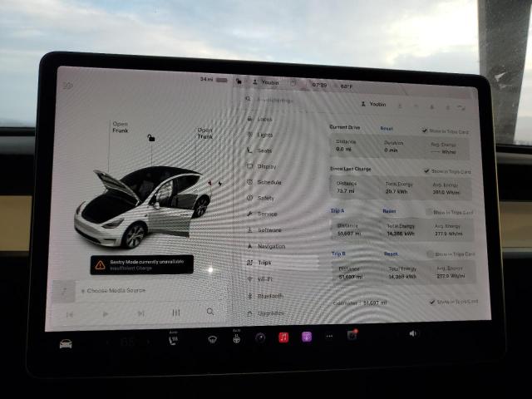Image resolution: width=532 pixels, height=399 pixels.
Task: Reset the Trip A counter
Action: point(389,211)
